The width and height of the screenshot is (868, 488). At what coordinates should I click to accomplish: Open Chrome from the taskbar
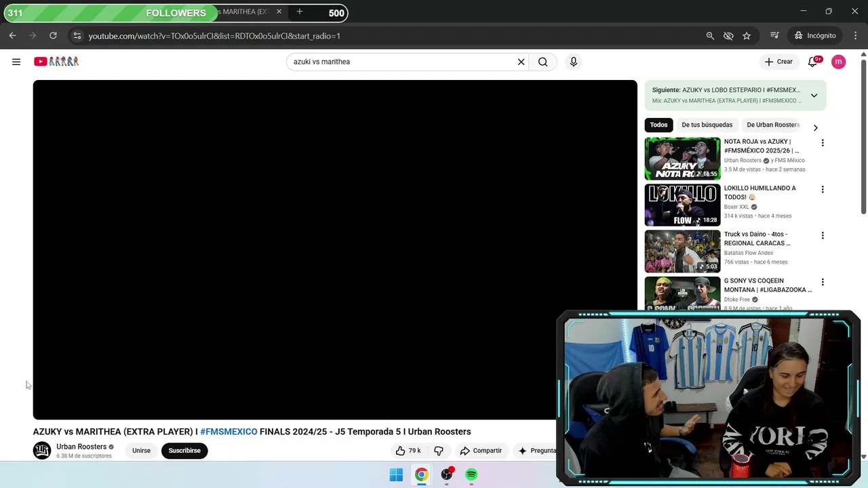(421, 475)
